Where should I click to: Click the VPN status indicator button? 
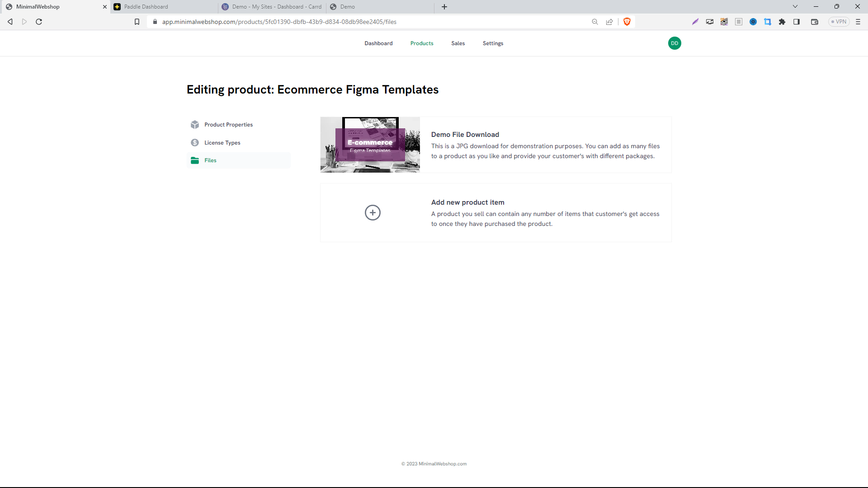pyautogui.click(x=840, y=22)
